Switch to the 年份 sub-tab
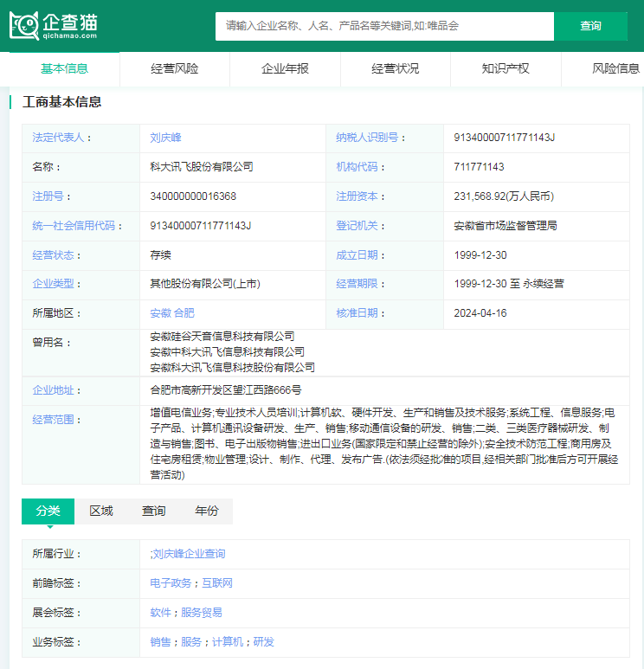This screenshot has height=669, width=644. [x=207, y=511]
